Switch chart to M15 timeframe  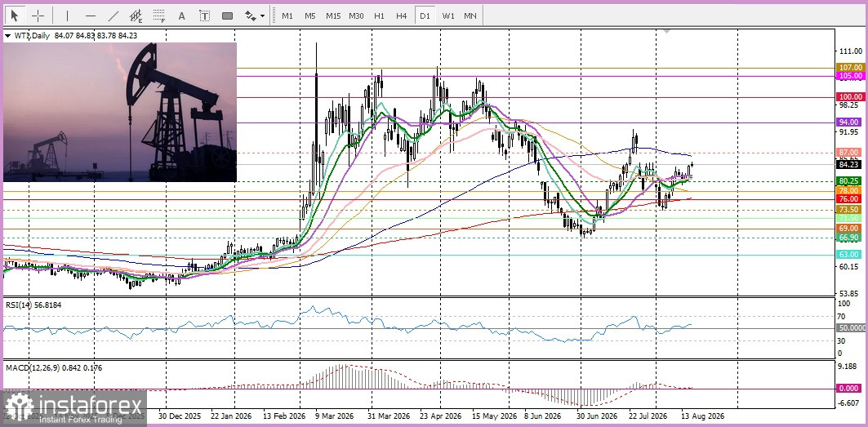click(333, 16)
